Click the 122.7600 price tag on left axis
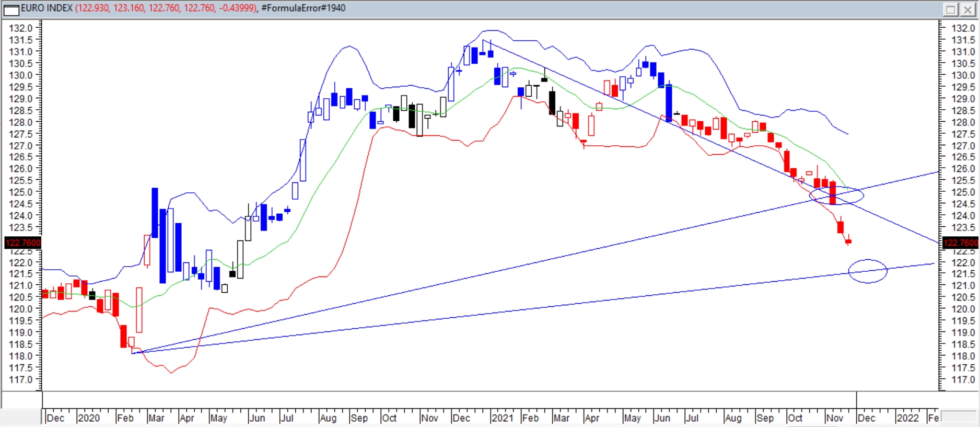980x427 pixels. (x=22, y=243)
